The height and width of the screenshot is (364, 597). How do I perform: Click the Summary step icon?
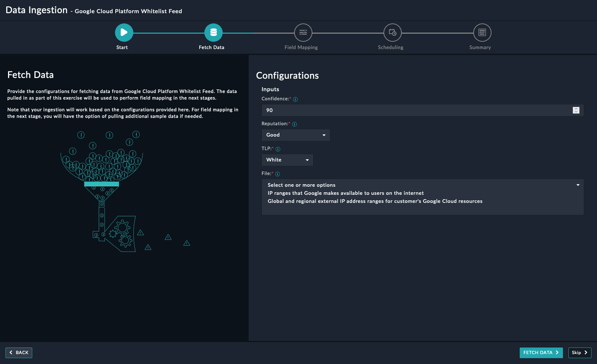pos(482,33)
